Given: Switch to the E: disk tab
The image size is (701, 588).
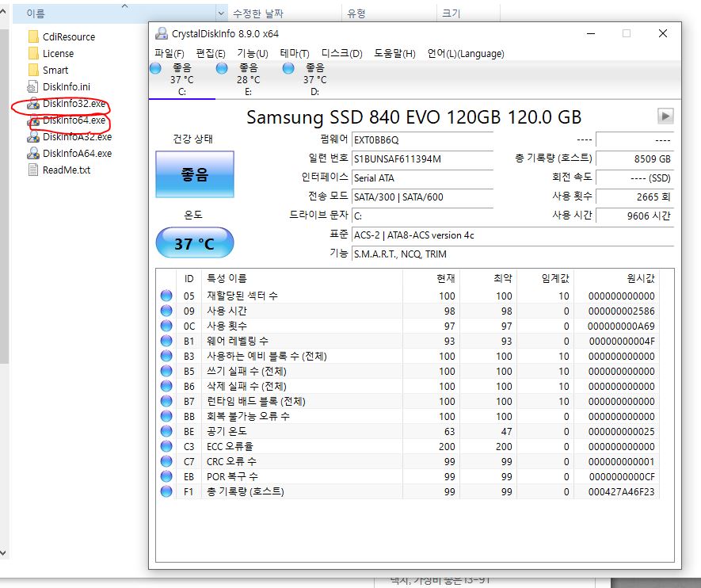Looking at the screenshot, I should pos(248,79).
